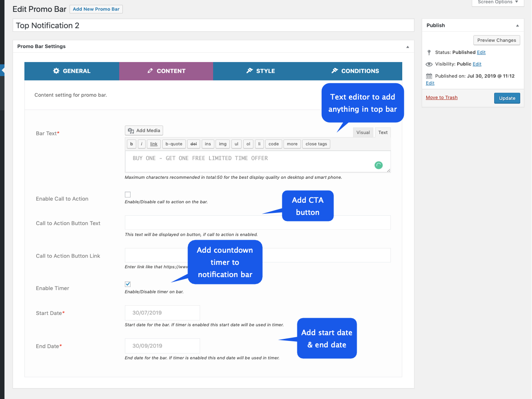Insert a blockquote with b-quote button
Image resolution: width=532 pixels, height=399 pixels.
click(174, 144)
